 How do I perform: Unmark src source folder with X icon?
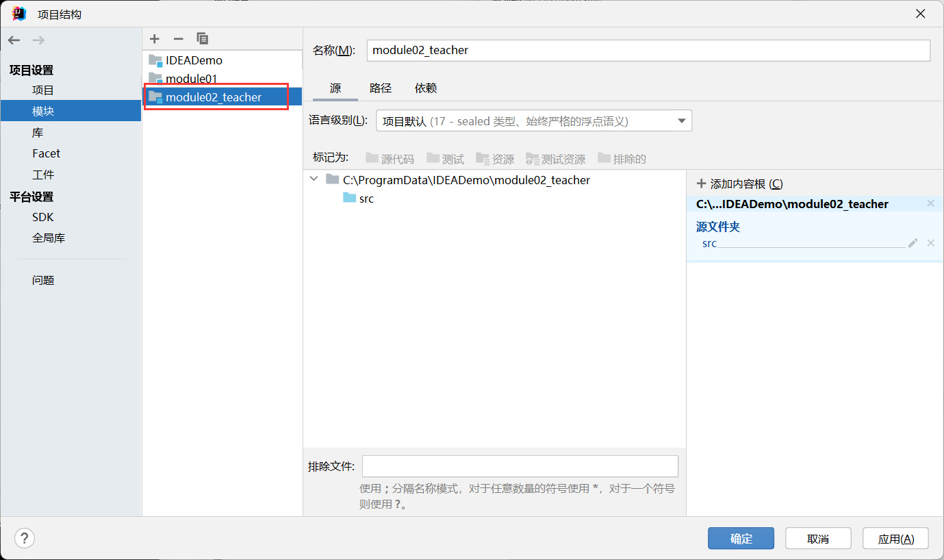pos(930,243)
